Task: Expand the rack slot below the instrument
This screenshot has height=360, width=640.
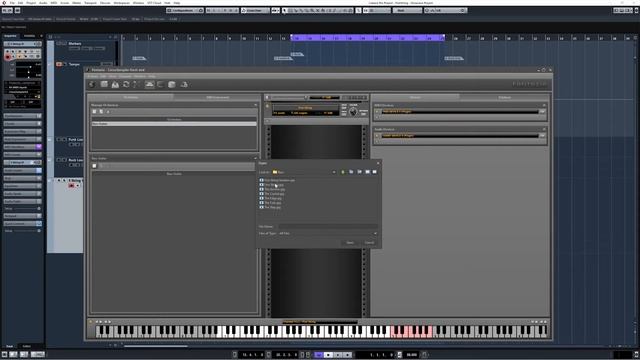Action: click(x=267, y=121)
